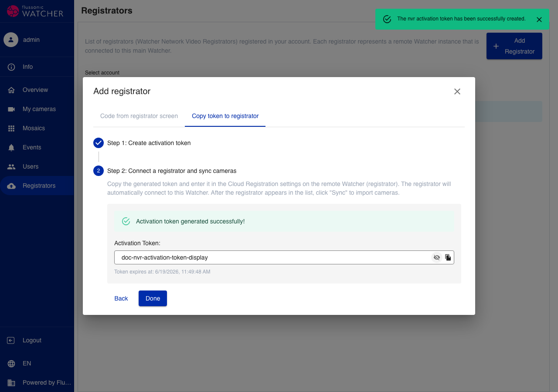Click the Add Registrator button
This screenshot has width=558, height=392.
click(x=514, y=46)
